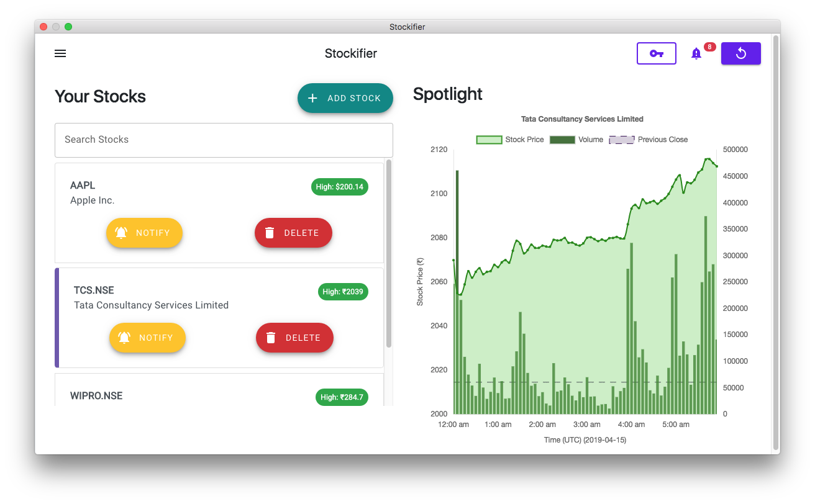Open notifications bell with 8 badge
The width and height of the screenshot is (815, 504).
(696, 53)
